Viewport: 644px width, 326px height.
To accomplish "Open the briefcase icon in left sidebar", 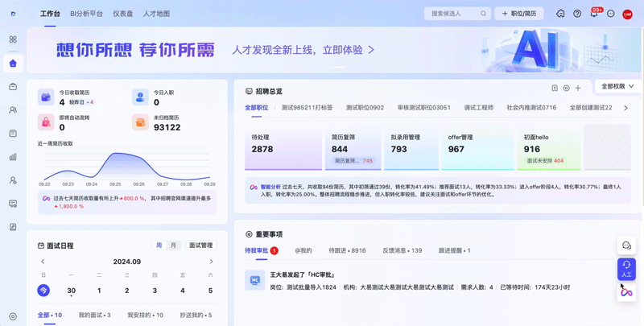I will (x=13, y=86).
